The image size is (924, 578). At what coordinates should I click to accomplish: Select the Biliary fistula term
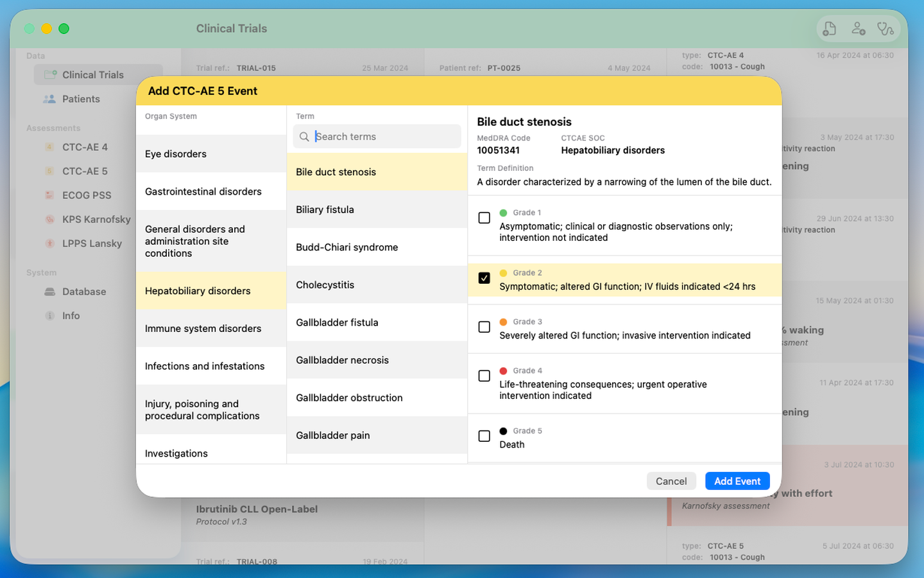coord(377,209)
